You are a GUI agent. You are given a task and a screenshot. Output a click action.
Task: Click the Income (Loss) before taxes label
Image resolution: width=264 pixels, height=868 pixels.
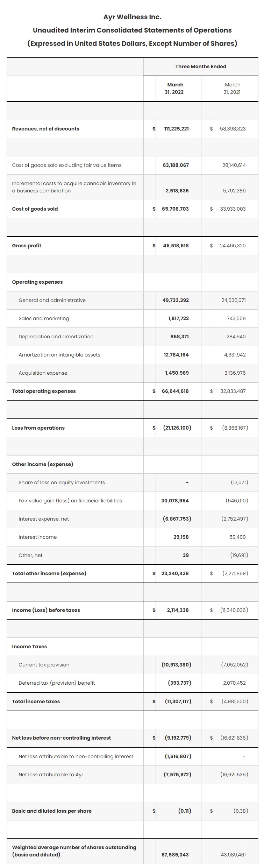46,610
